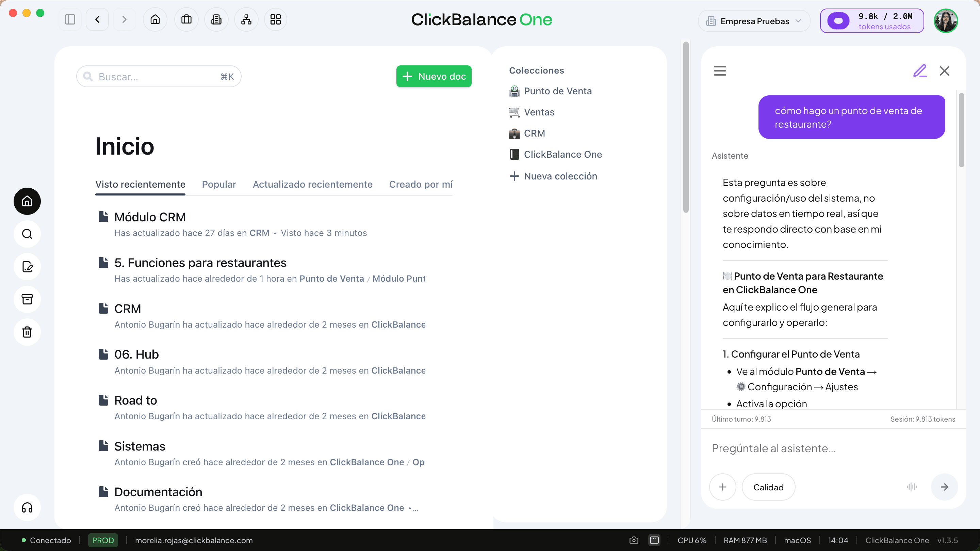Click the assistant chat scrollbar

pyautogui.click(x=961, y=130)
